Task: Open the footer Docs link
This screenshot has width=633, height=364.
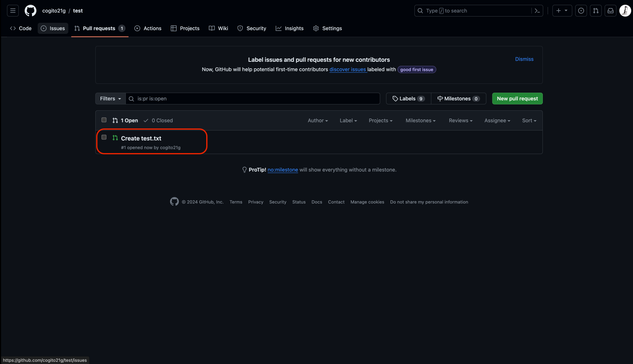Action: 317,202
